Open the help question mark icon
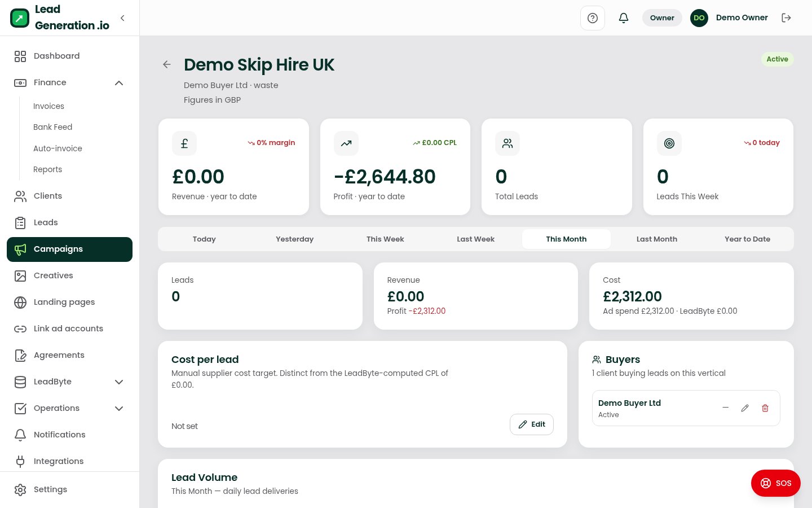 (x=593, y=18)
